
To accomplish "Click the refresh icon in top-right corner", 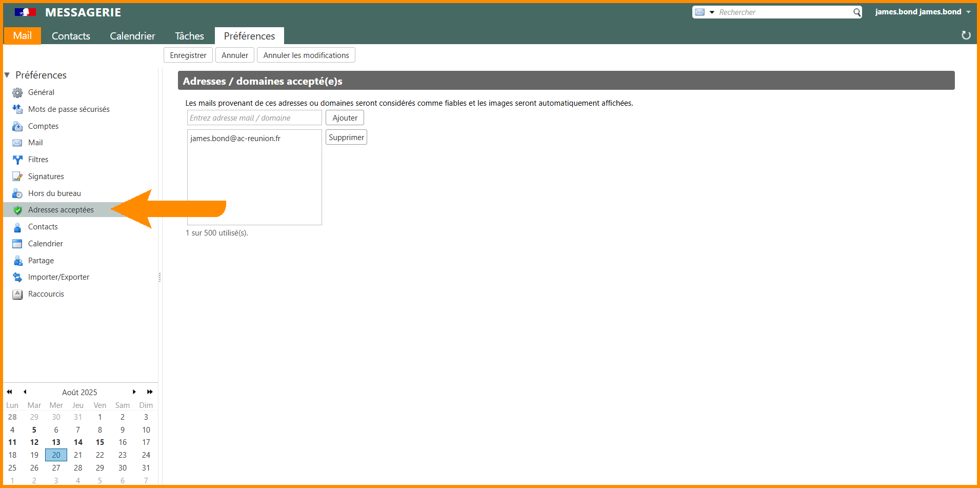I will [966, 35].
